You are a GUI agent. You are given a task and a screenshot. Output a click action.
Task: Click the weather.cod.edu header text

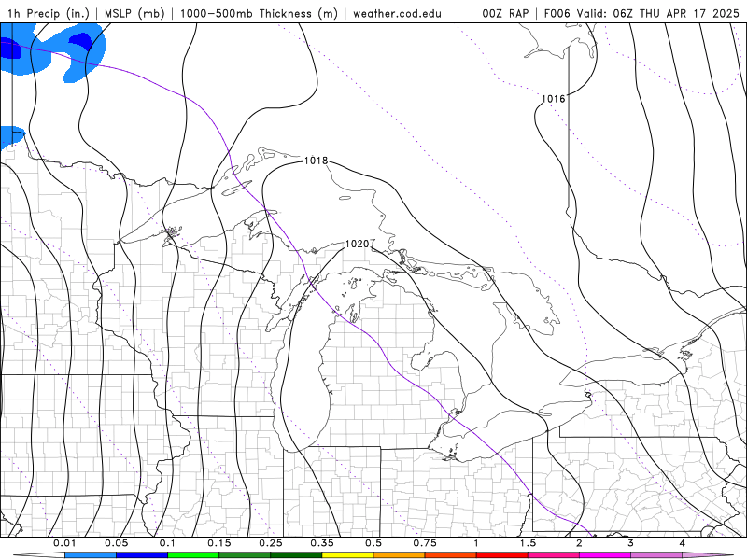pyautogui.click(x=397, y=13)
